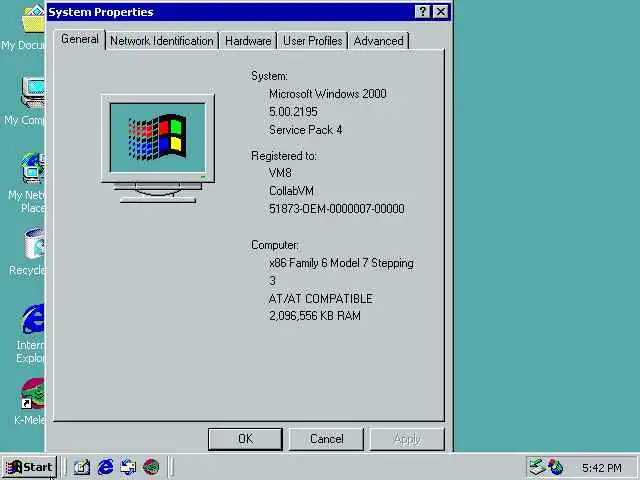
Task: Click the Windows logo monitor image
Action: point(158,149)
